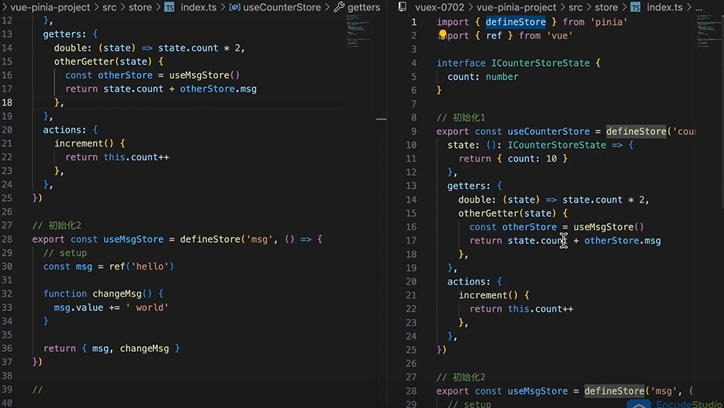Open store breadcrumb in right editor

[x=606, y=7]
